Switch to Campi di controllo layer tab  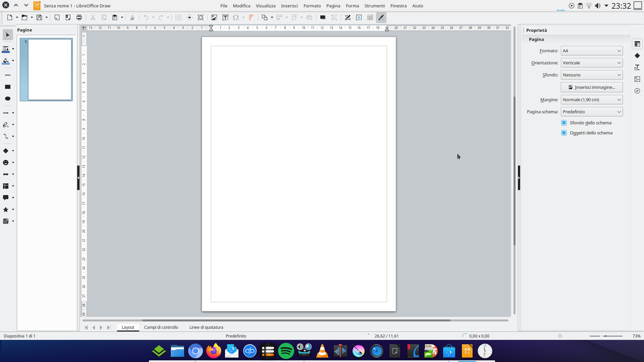[161, 327]
